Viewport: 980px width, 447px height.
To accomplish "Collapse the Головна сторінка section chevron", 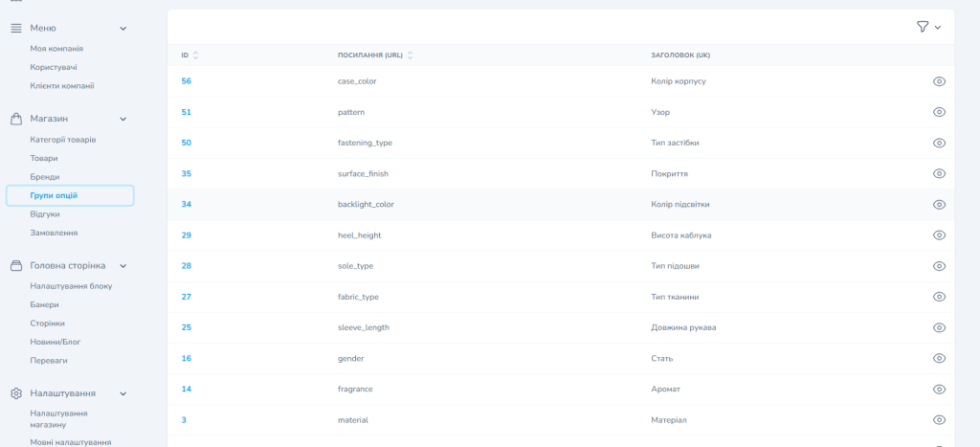I will 122,265.
